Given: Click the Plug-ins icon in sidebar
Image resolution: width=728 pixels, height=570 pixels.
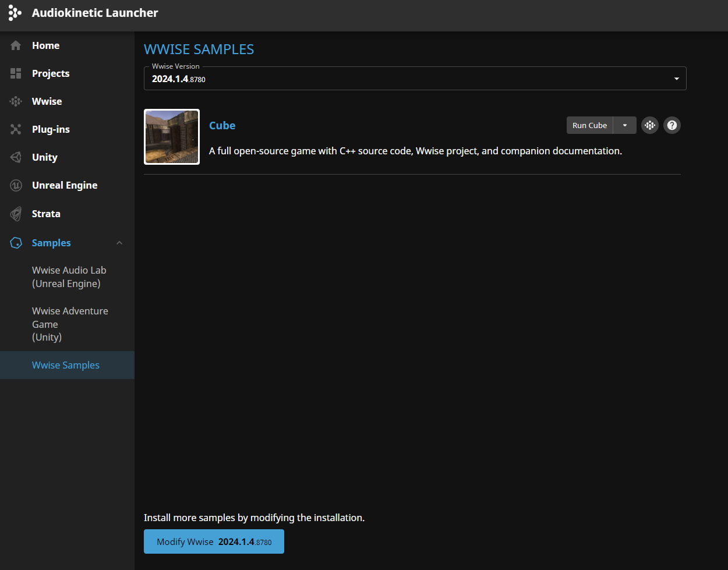Looking at the screenshot, I should (16, 129).
